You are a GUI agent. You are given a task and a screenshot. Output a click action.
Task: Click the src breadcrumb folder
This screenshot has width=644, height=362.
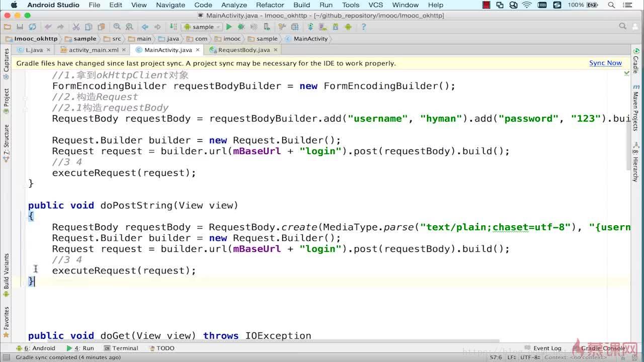click(112, 39)
